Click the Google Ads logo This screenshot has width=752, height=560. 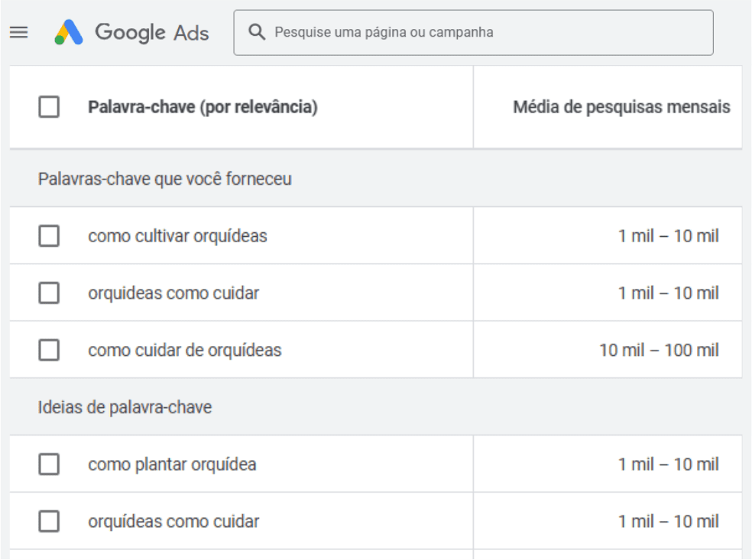coord(131,32)
